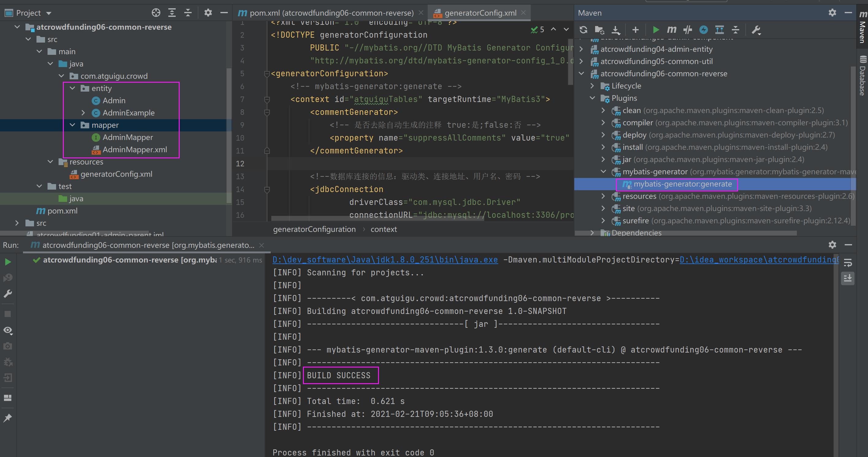Go to previous highlighted problem arrow
The image size is (868, 457).
tap(553, 29)
